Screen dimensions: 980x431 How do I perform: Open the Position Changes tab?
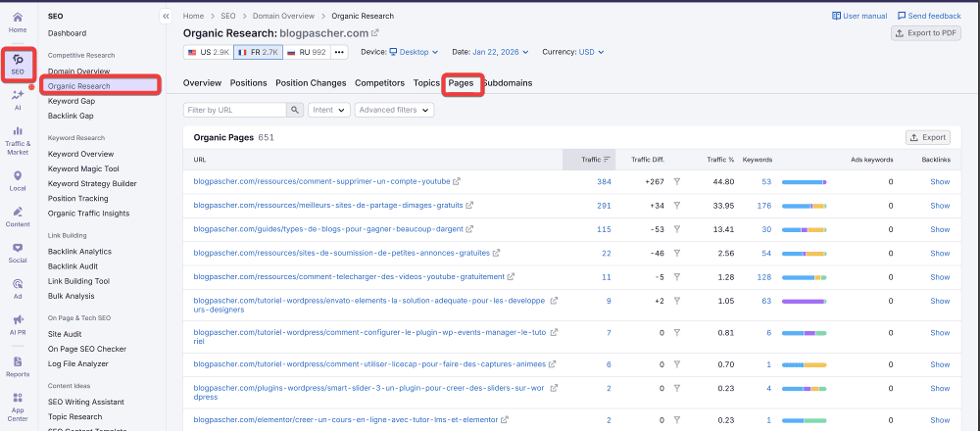pyautogui.click(x=311, y=83)
